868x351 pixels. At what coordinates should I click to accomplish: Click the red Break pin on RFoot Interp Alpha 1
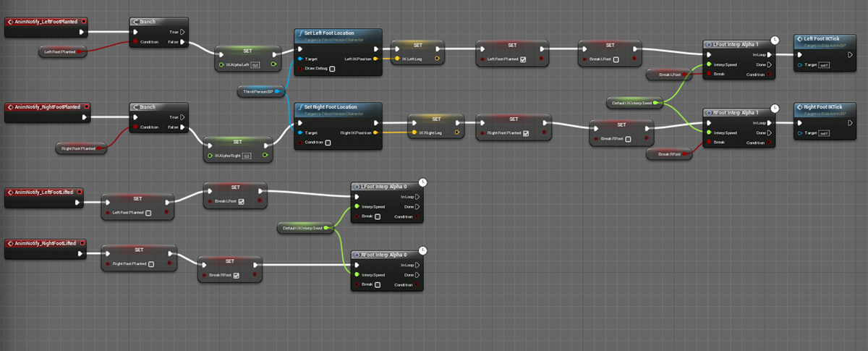pyautogui.click(x=708, y=142)
